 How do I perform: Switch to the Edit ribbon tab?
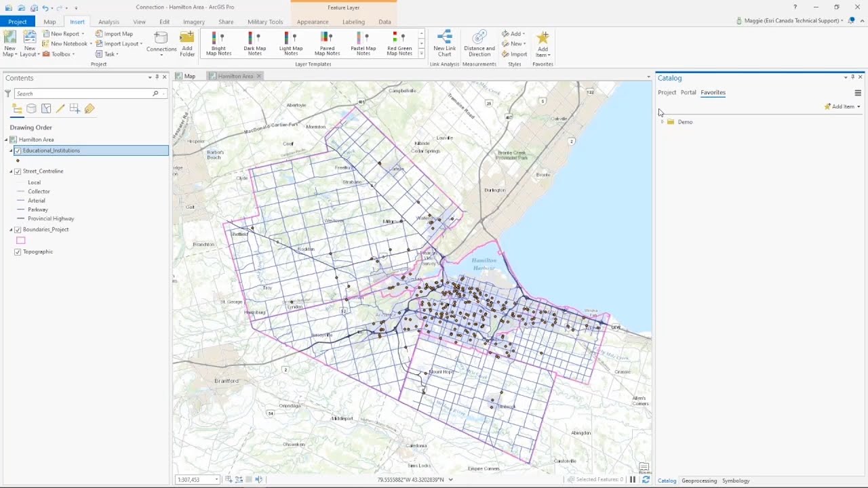point(164,22)
